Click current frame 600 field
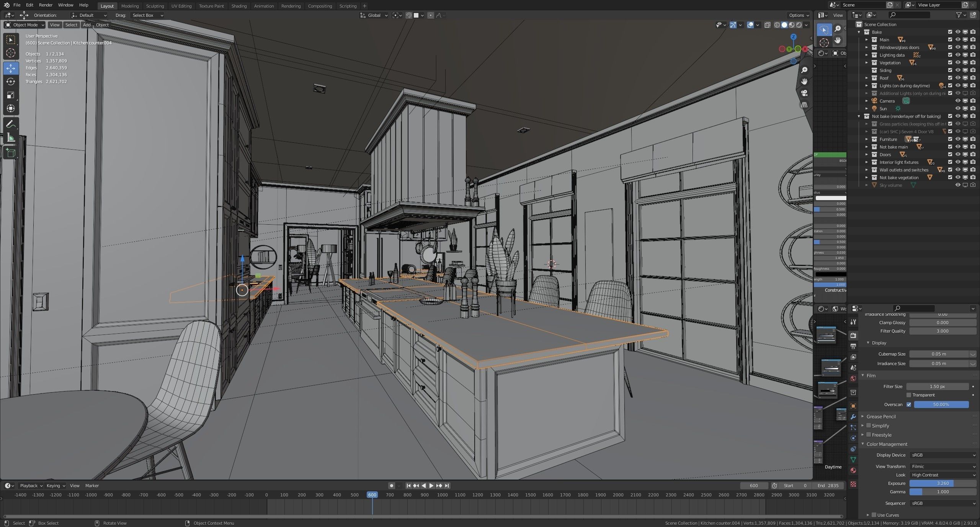The height and width of the screenshot is (527, 980). 754,486
